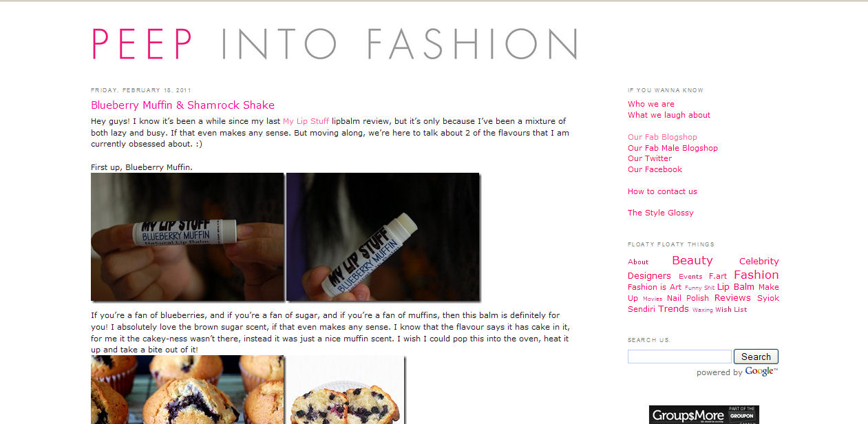Visit Our Fab Blogshop link
This screenshot has width=868, height=424.
coord(662,137)
